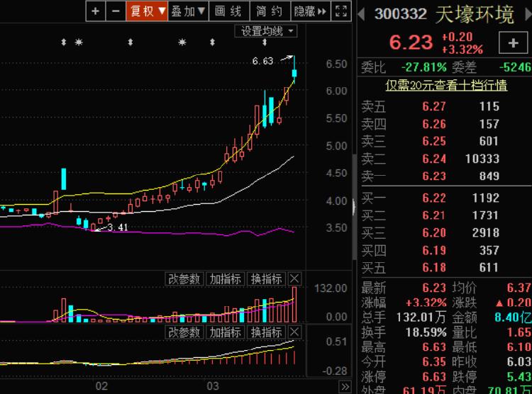Screen dimensions: 532x394
Task: Click the 卖一 price 6.23 in order book
Action: coord(434,176)
